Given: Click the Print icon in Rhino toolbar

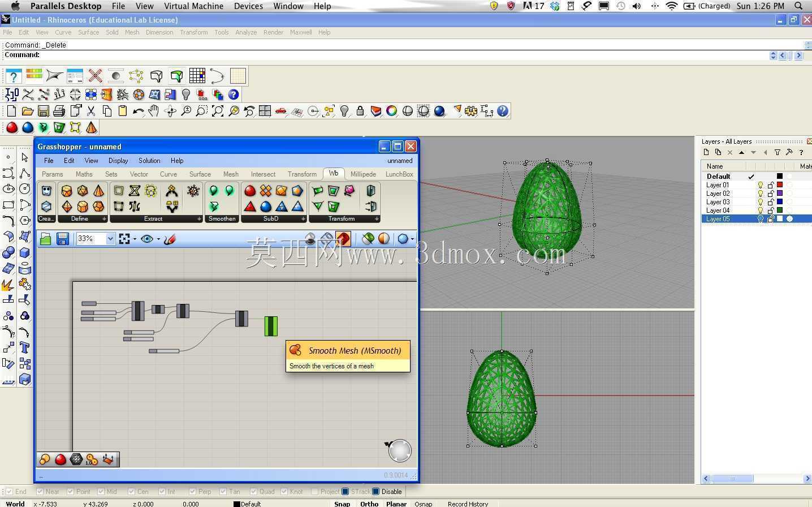Looking at the screenshot, I should point(59,111).
